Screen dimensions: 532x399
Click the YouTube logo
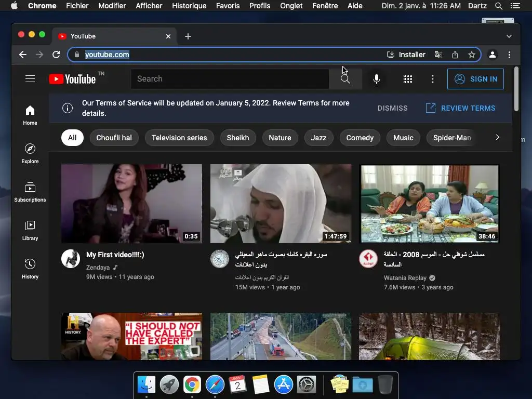[x=72, y=79]
